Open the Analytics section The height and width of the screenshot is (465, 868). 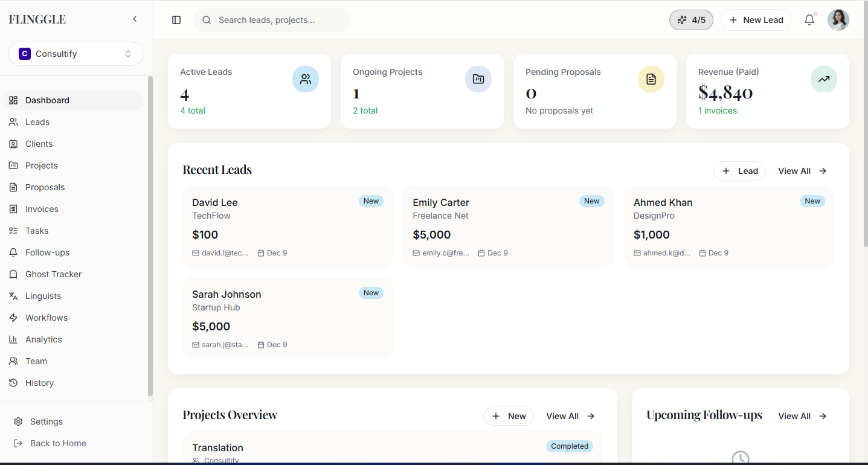point(43,339)
